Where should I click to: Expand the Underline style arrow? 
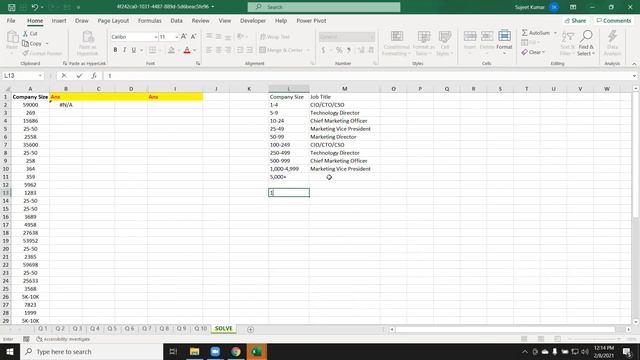(x=141, y=50)
